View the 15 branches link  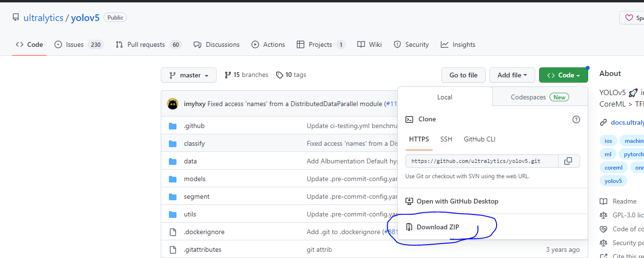pos(247,75)
